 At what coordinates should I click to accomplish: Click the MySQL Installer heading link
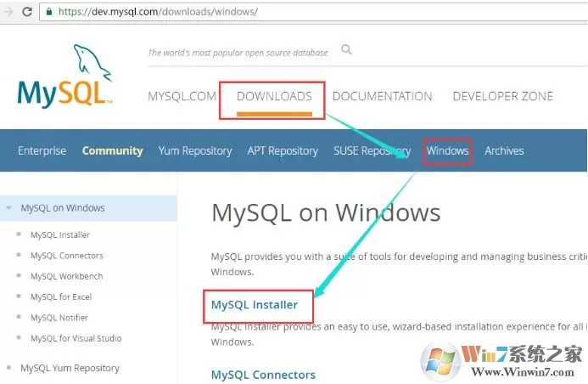pos(255,305)
